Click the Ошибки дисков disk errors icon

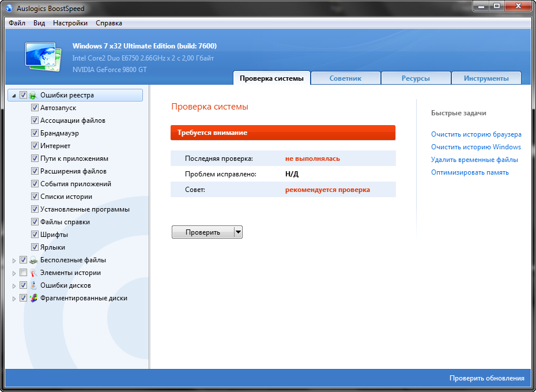[x=33, y=285]
